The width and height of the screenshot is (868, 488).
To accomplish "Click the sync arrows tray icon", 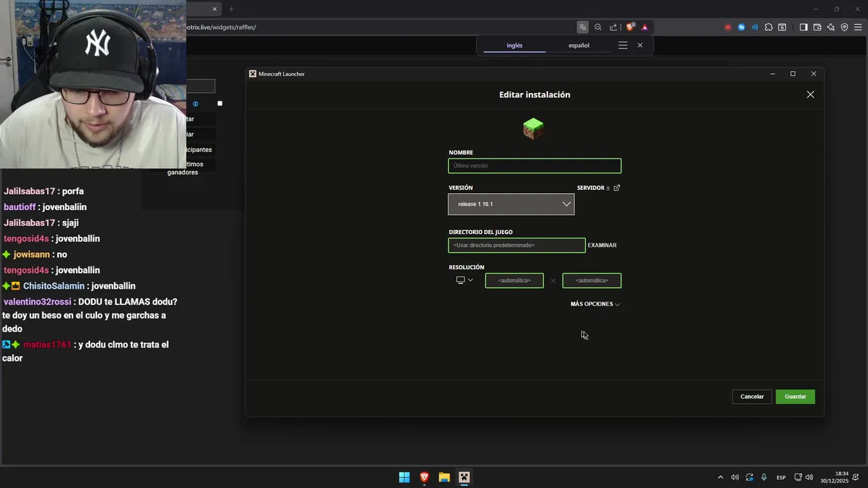I will point(749,477).
